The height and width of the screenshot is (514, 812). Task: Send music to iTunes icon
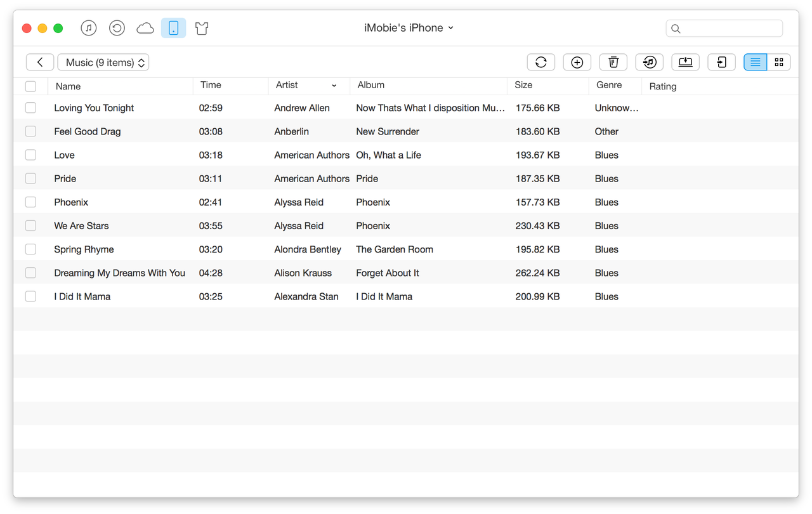650,62
